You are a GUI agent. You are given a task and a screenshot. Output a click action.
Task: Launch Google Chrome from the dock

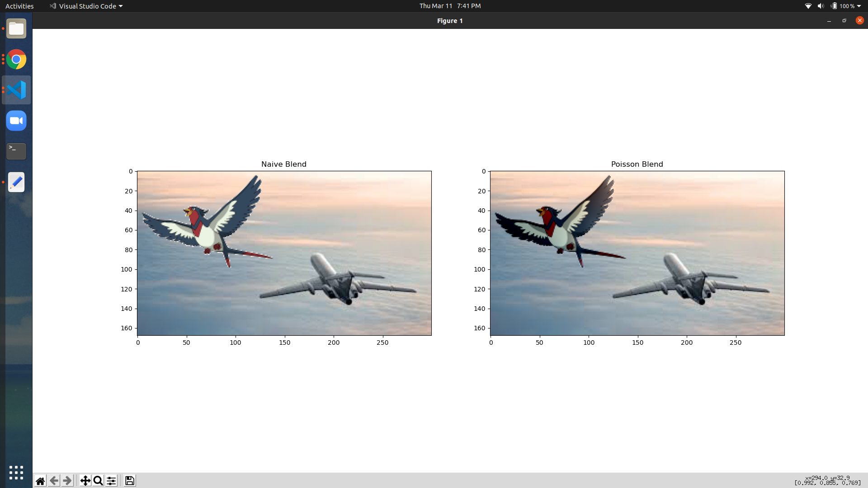[x=16, y=59]
